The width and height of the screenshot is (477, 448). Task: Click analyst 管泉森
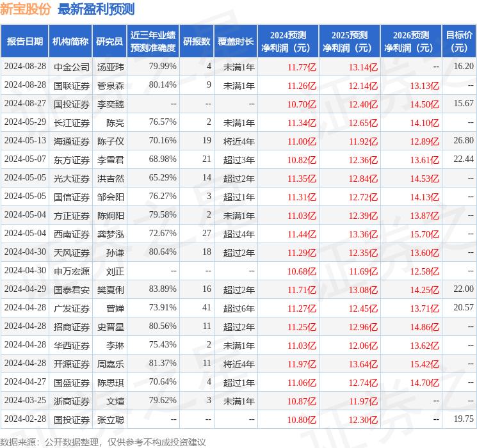click(111, 86)
